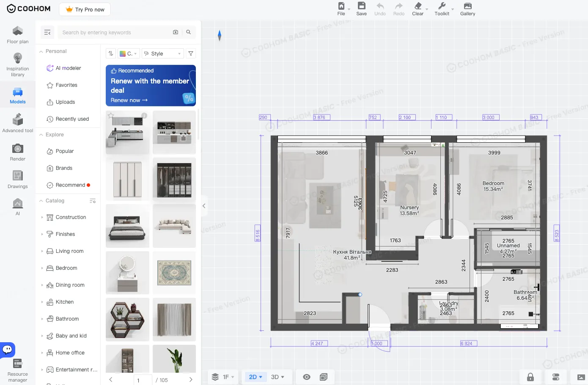The height and width of the screenshot is (385, 588).
Task: Click the Clear eraser tool
Action: [x=418, y=6]
